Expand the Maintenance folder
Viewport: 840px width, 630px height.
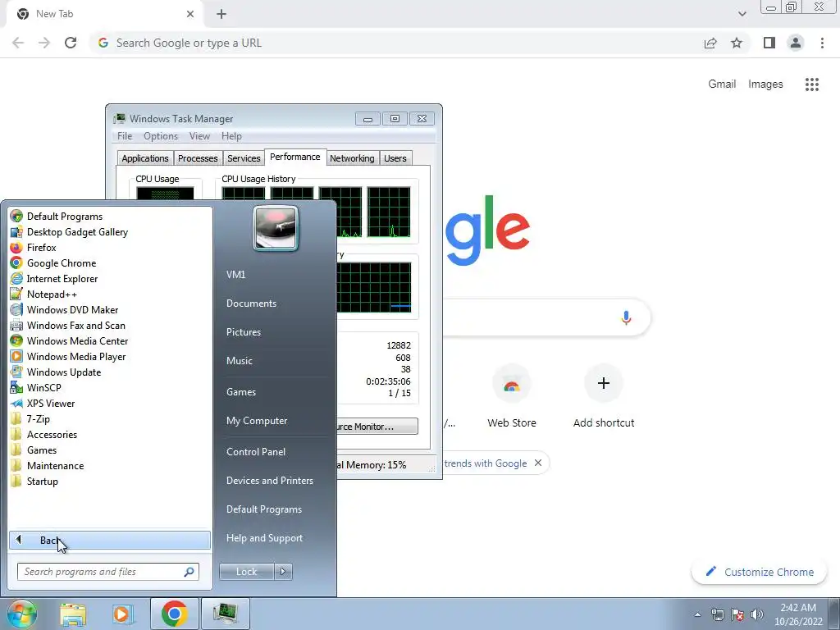tap(47, 466)
